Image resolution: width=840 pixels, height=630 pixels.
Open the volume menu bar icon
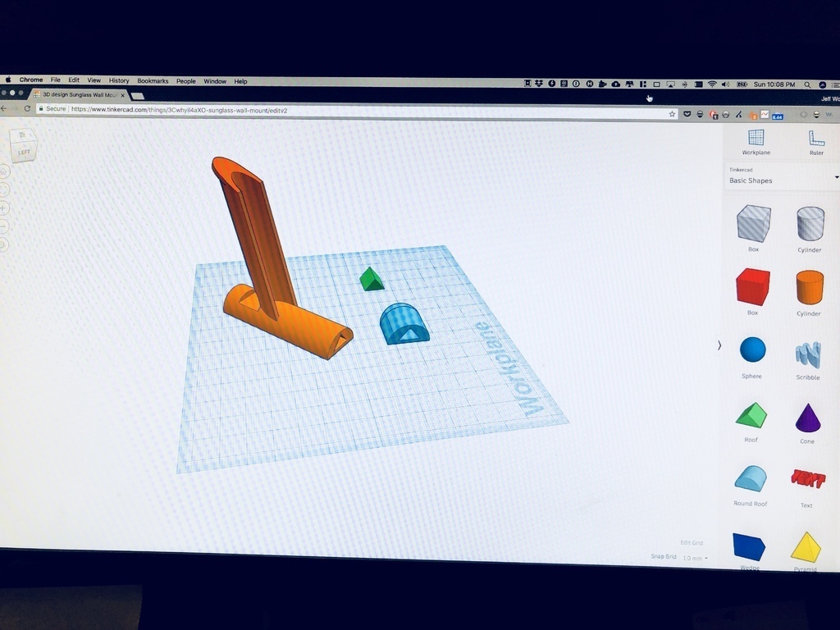[x=725, y=84]
